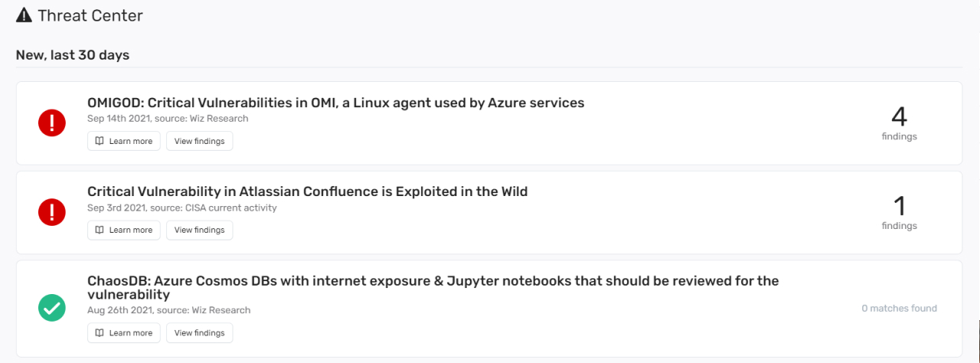
Task: Open Learn more for Atlassian Confluence vulnerability
Action: pos(124,230)
